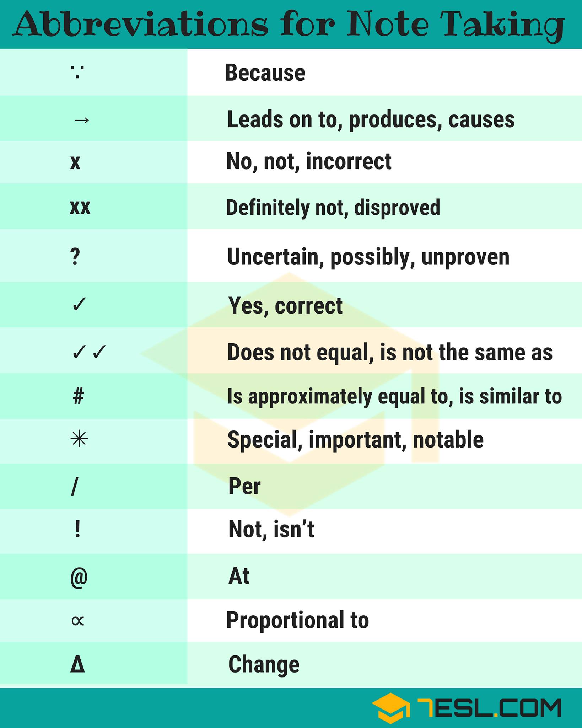Click the @ at symbol
The width and height of the screenshot is (582, 728).
[79, 577]
